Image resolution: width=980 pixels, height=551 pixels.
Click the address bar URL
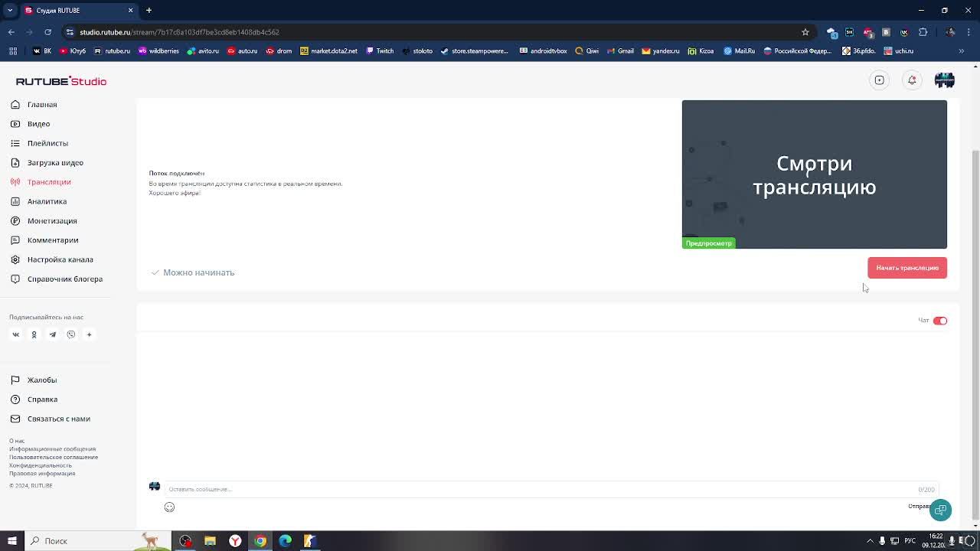(179, 32)
